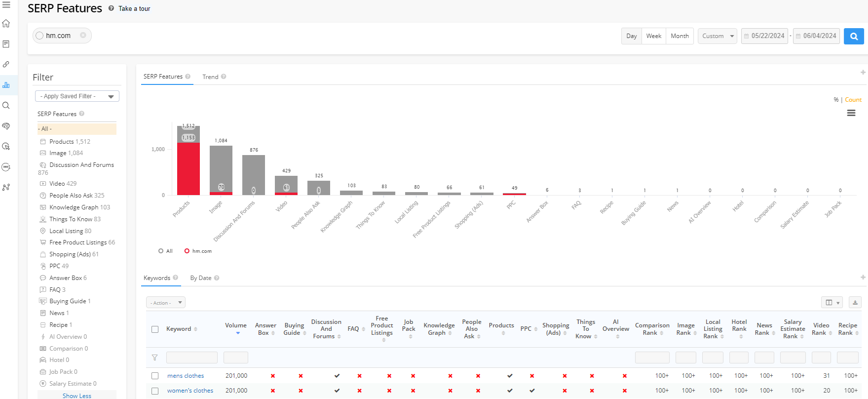Screen dimensions: 868x399
Task: Switch to the By Date tab
Action: (x=201, y=278)
